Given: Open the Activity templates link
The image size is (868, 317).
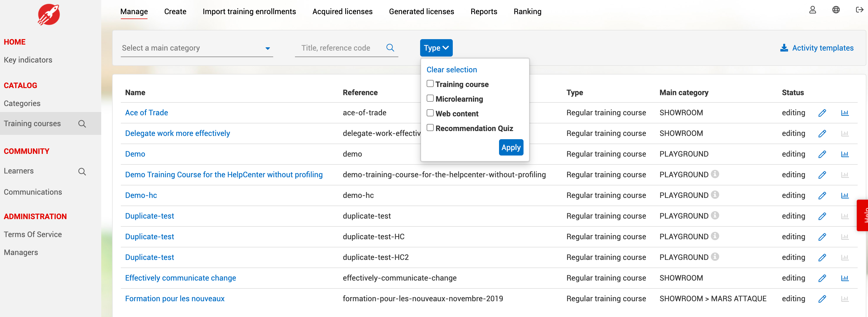Looking at the screenshot, I should [x=823, y=48].
